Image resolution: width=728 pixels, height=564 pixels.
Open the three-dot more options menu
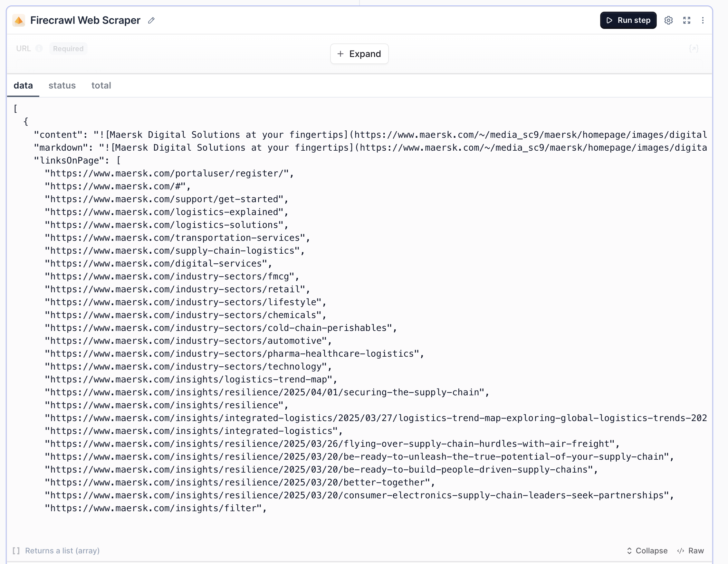pyautogui.click(x=703, y=20)
